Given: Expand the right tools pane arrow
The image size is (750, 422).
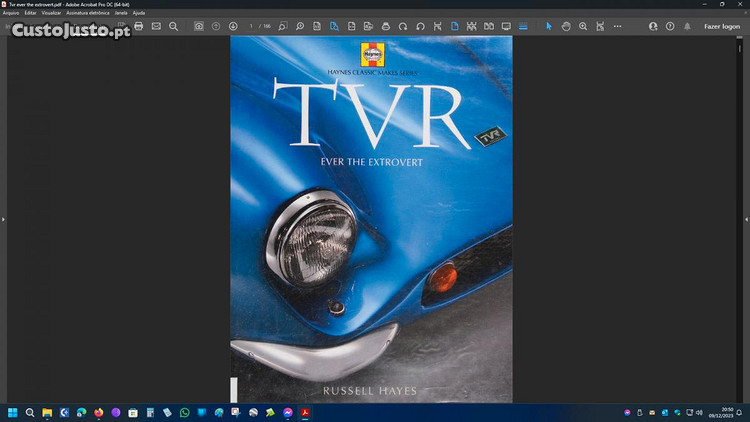Looking at the screenshot, I should [746, 219].
